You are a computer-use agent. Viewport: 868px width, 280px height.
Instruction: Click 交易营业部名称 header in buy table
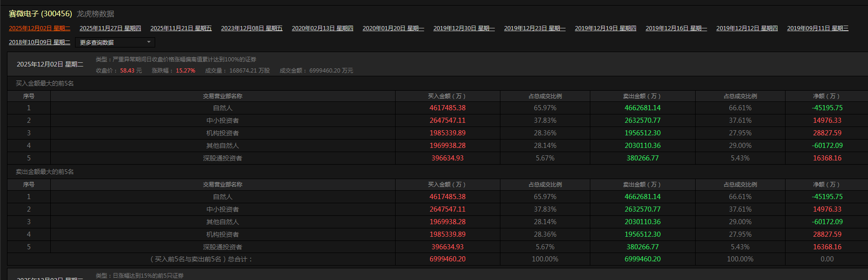tap(223, 96)
